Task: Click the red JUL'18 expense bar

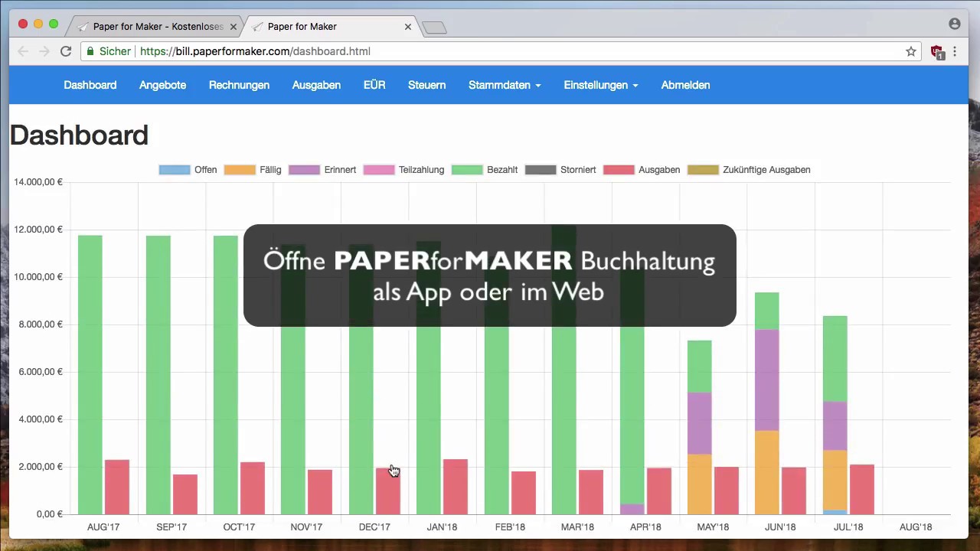Action: point(862,490)
